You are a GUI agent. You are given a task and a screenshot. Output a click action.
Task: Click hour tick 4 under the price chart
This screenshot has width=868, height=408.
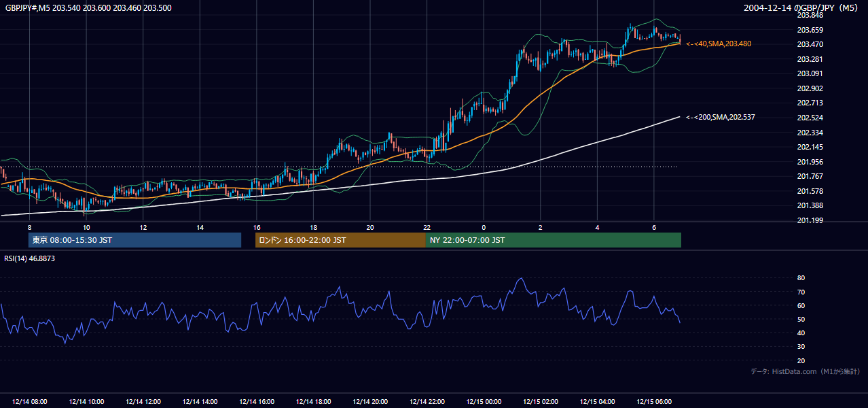click(597, 227)
